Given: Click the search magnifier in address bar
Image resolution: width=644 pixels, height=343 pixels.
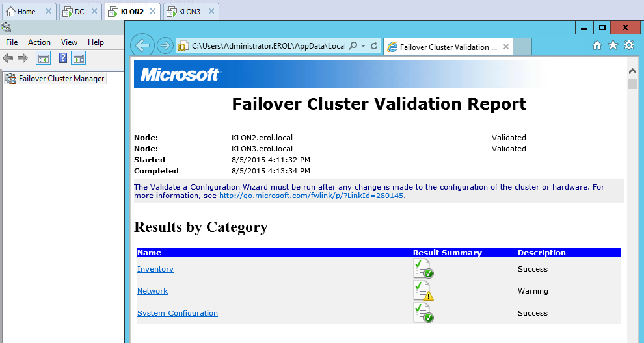Looking at the screenshot, I should [x=353, y=46].
